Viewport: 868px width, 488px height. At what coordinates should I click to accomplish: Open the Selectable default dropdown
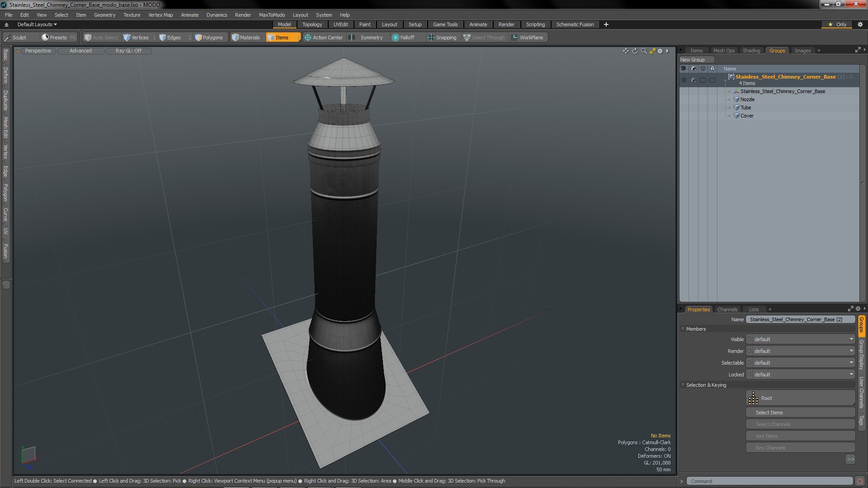803,363
